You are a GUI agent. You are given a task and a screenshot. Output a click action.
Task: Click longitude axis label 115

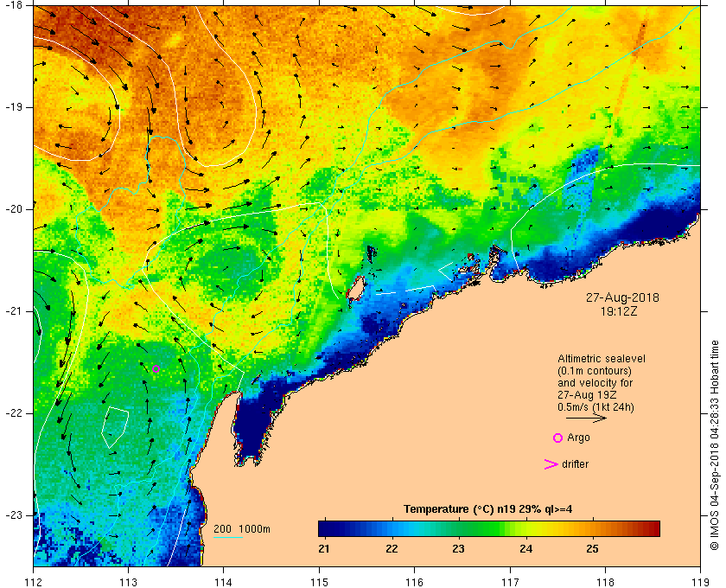pos(319,582)
